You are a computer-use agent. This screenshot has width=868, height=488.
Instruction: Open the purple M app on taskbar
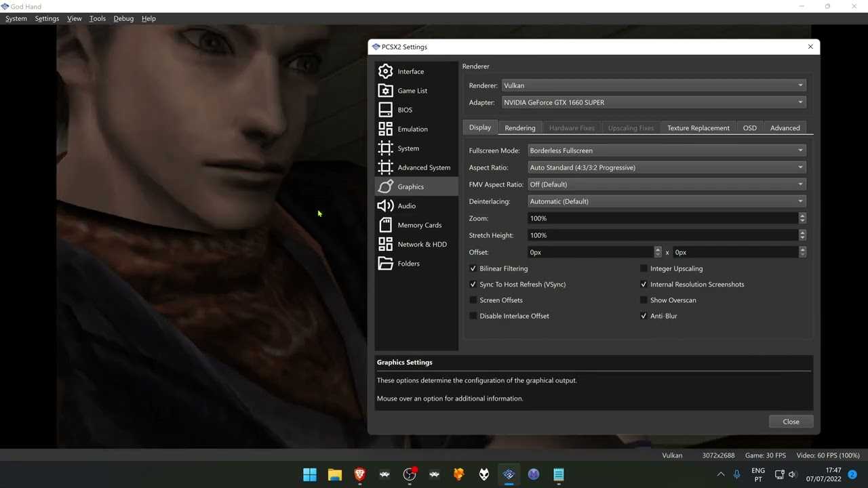(534, 474)
